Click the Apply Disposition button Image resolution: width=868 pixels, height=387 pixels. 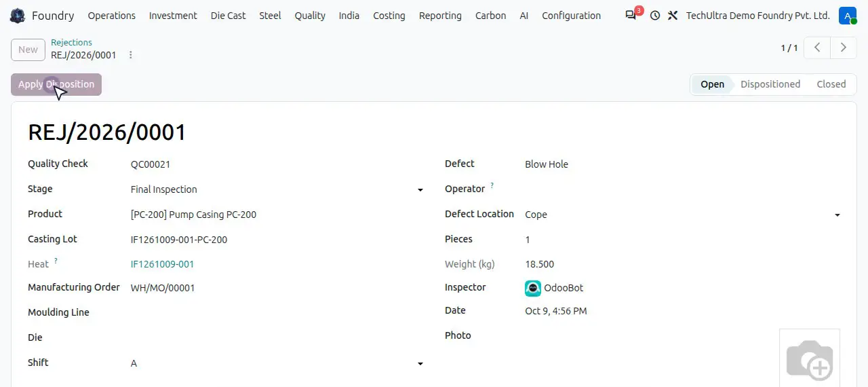pos(56,85)
